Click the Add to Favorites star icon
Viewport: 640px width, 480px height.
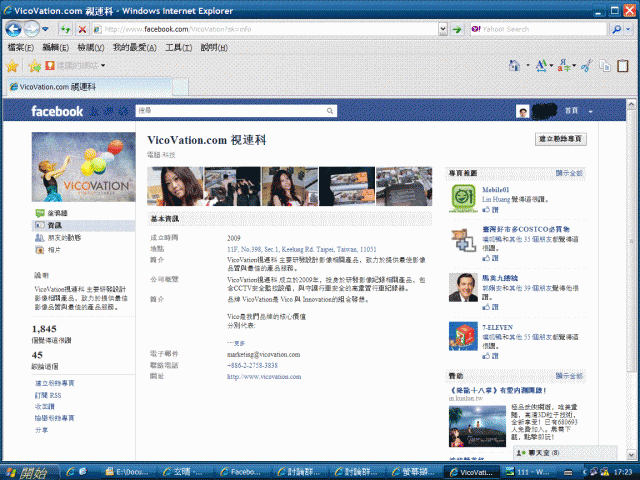(35, 65)
